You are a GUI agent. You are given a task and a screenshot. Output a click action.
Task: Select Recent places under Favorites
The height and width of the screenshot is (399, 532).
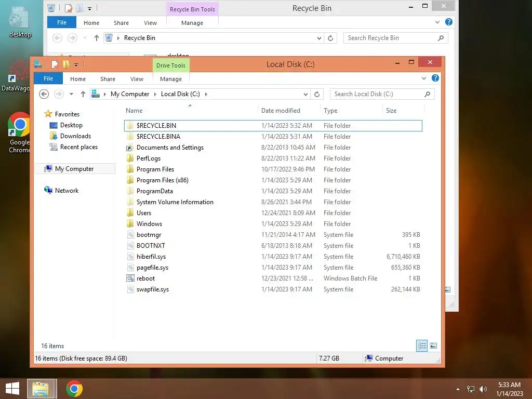[x=73, y=147]
